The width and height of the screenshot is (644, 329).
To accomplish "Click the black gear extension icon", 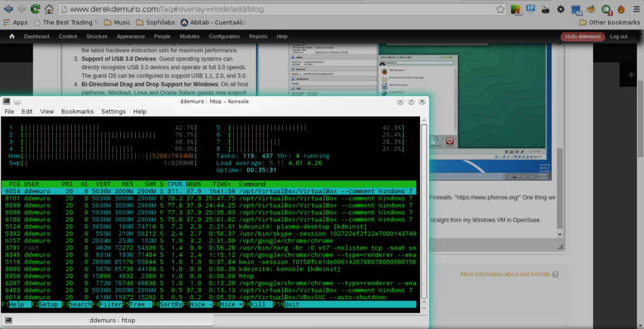I will point(560,9).
